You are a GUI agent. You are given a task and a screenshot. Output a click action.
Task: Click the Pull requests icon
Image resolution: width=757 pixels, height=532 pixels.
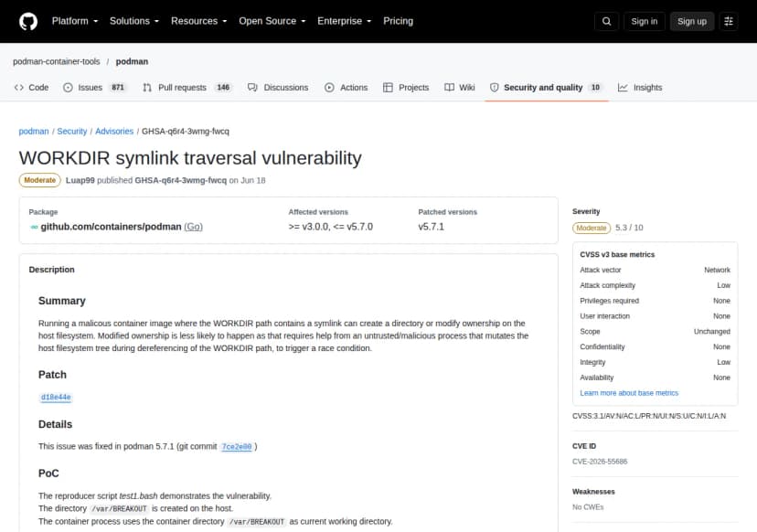click(x=147, y=88)
